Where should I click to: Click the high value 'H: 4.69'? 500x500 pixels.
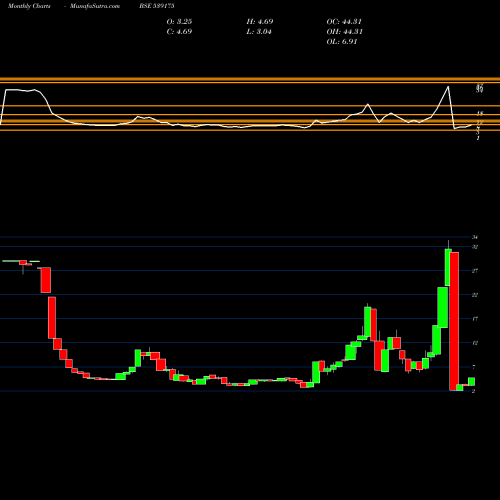(260, 22)
